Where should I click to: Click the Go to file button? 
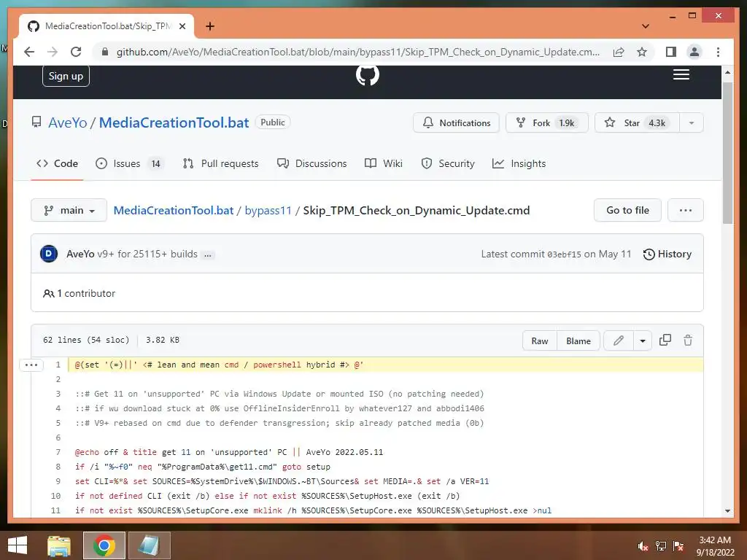coord(627,210)
